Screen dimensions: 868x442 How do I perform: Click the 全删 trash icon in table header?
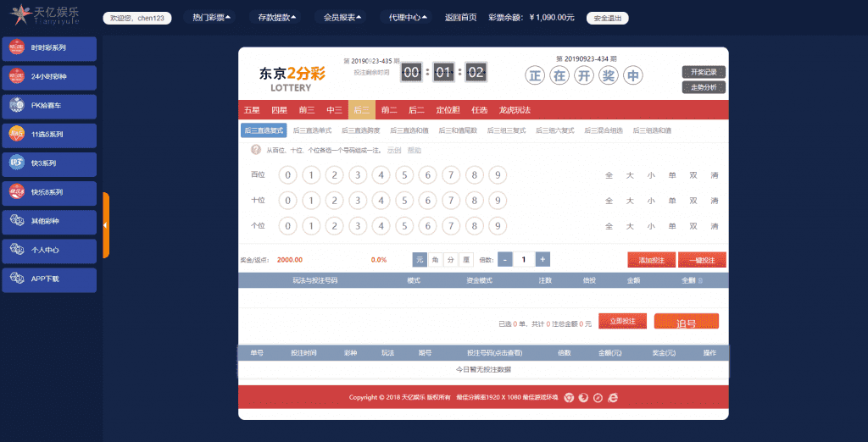(700, 279)
